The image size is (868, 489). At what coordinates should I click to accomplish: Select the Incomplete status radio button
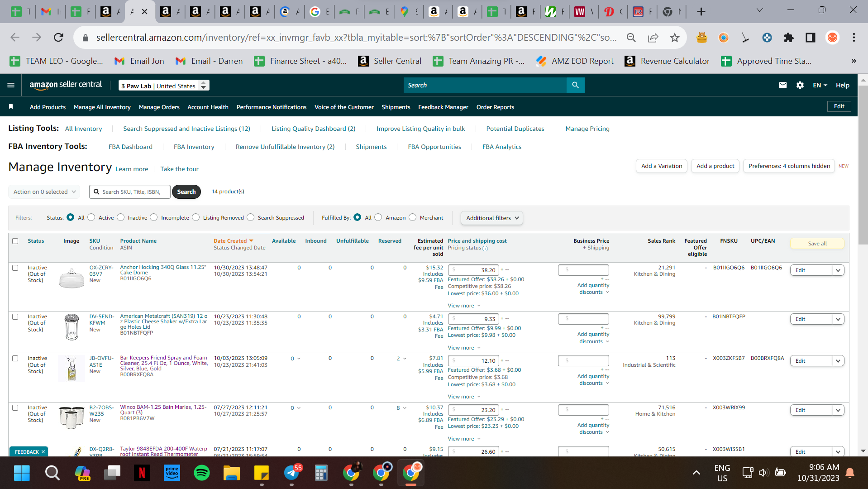pyautogui.click(x=154, y=217)
